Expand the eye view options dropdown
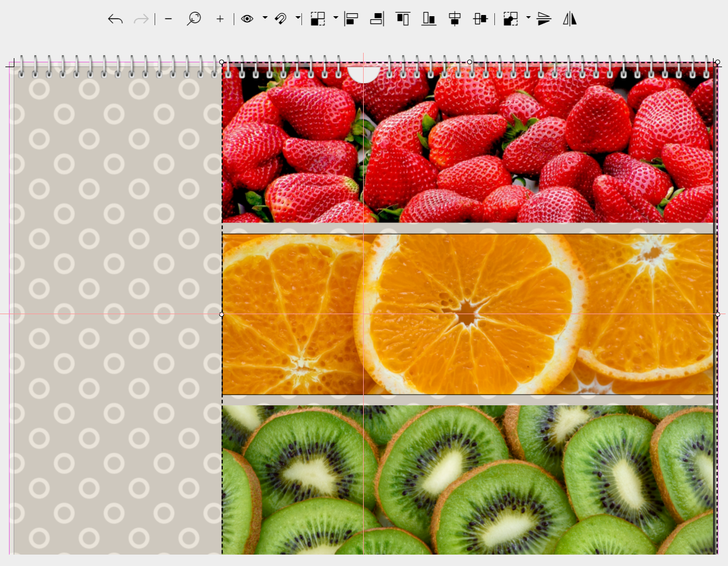The image size is (728, 566). (265, 19)
